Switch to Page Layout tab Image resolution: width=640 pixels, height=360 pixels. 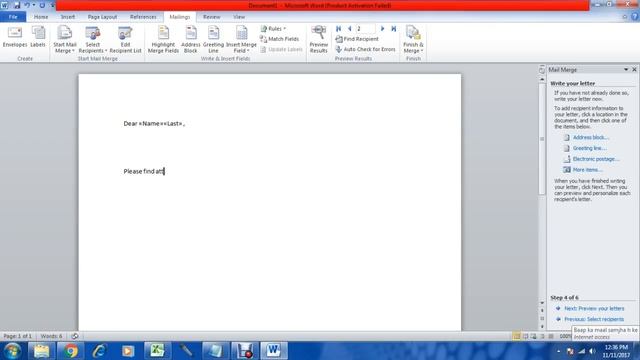[102, 17]
